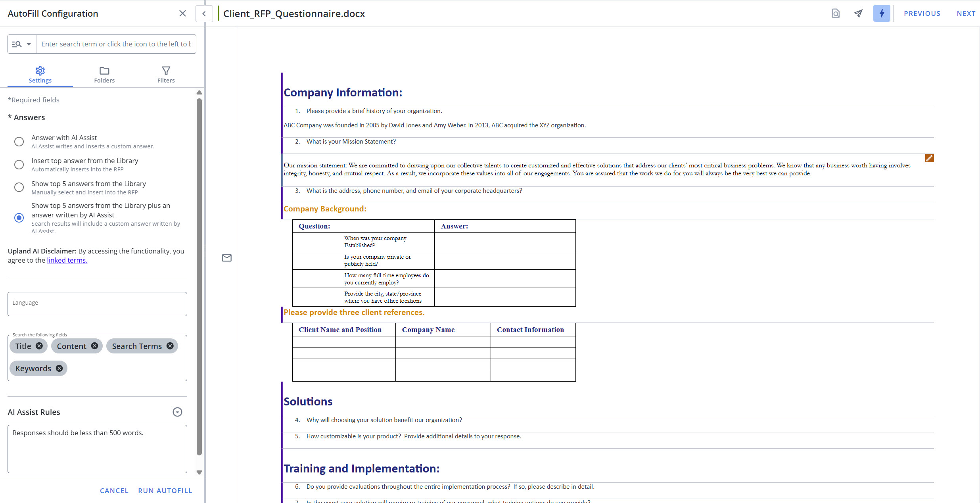Select question about evaluations throughout implementation
Viewport: 980px width, 503px height.
tap(450, 487)
